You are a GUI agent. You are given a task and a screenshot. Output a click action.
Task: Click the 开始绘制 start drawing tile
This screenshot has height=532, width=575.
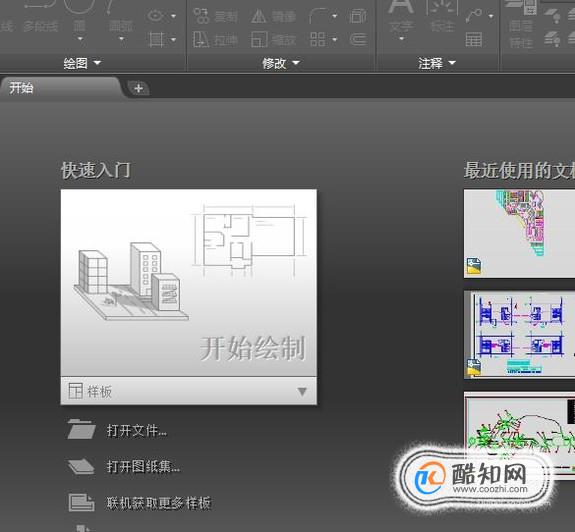[188, 283]
